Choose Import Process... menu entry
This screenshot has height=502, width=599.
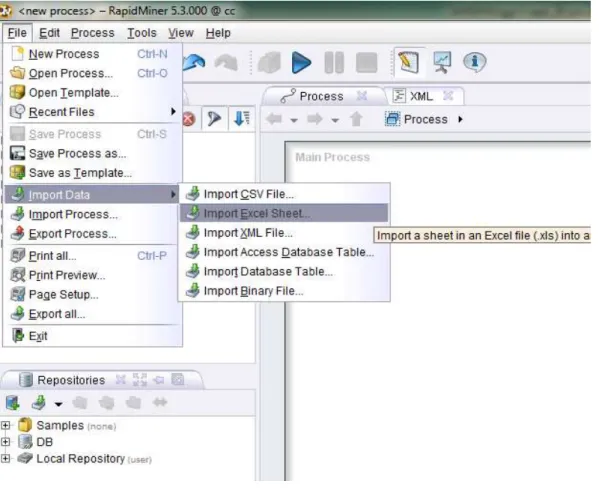[92, 214]
